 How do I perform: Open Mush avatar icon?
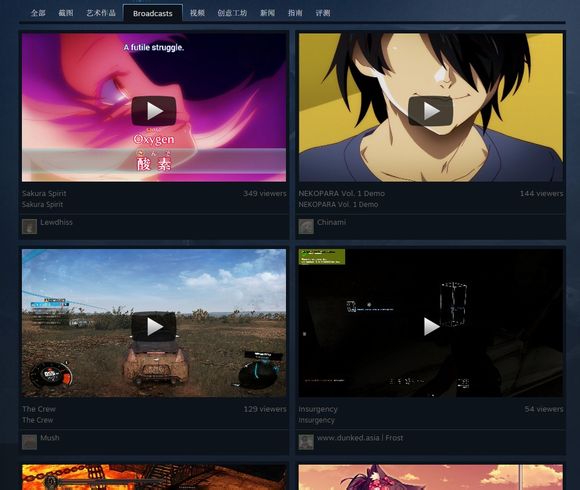[29, 442]
